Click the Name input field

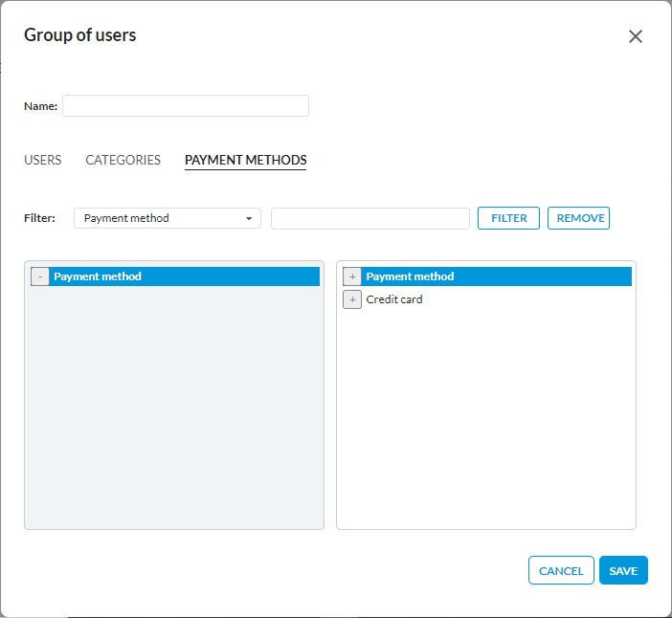point(186,105)
